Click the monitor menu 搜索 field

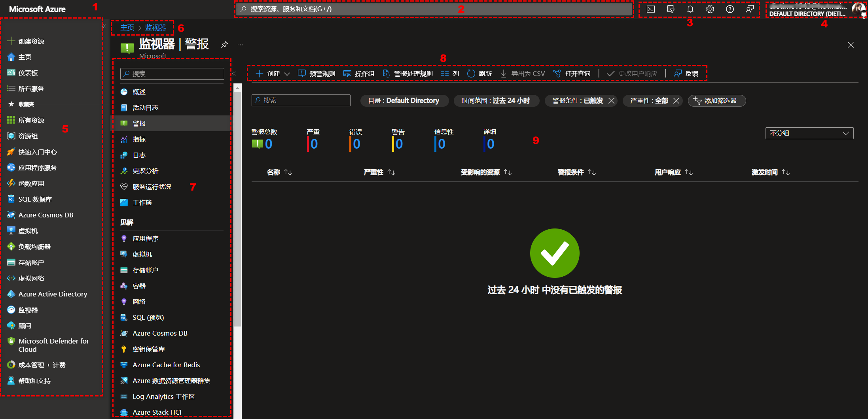172,74
